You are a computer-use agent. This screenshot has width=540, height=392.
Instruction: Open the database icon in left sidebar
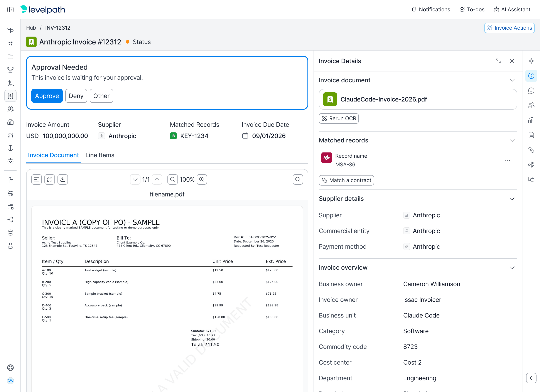10,233
